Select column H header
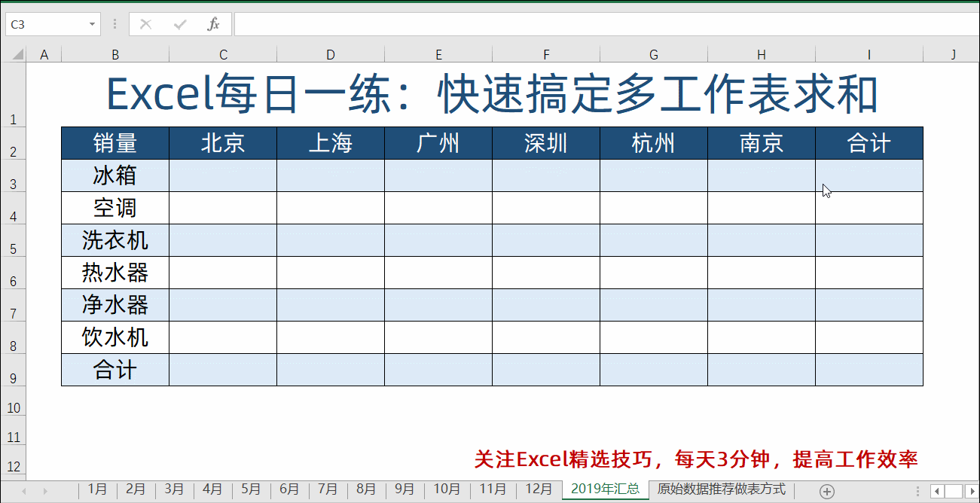 (x=762, y=54)
